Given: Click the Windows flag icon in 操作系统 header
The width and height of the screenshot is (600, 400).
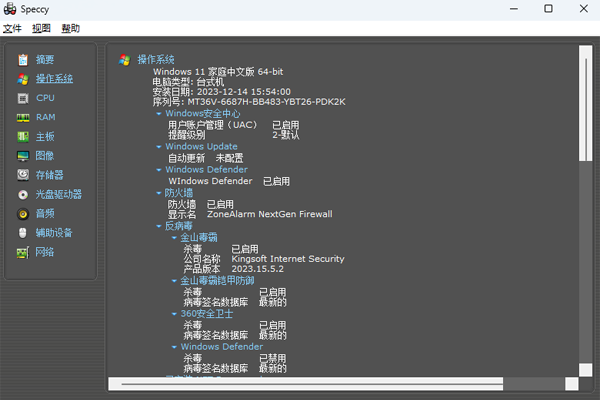Looking at the screenshot, I should point(125,60).
